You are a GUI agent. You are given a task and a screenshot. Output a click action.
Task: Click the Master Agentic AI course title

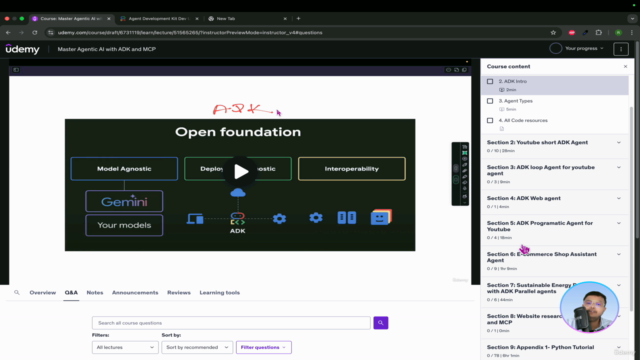(x=107, y=49)
